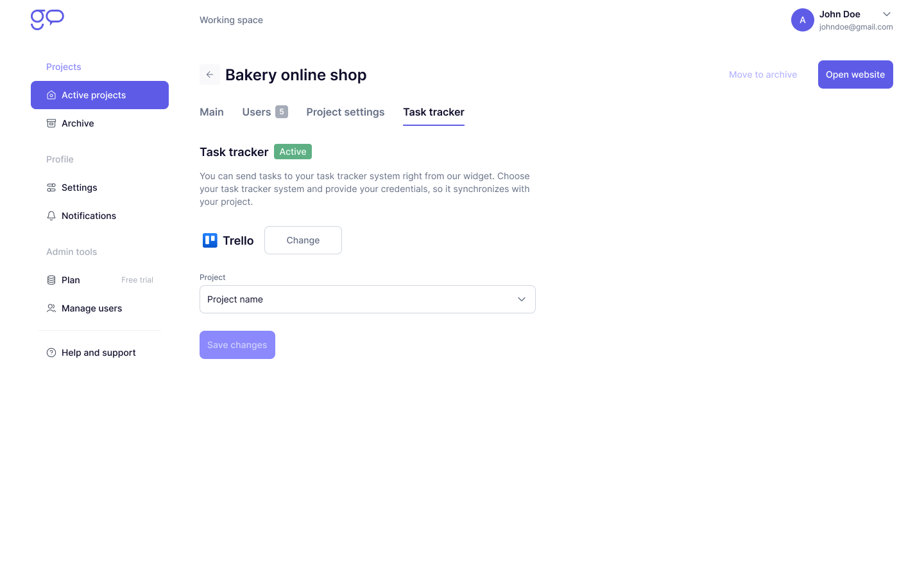Expand the John Doe account menu chevron
The width and height of the screenshot is (924, 578).
click(887, 14)
